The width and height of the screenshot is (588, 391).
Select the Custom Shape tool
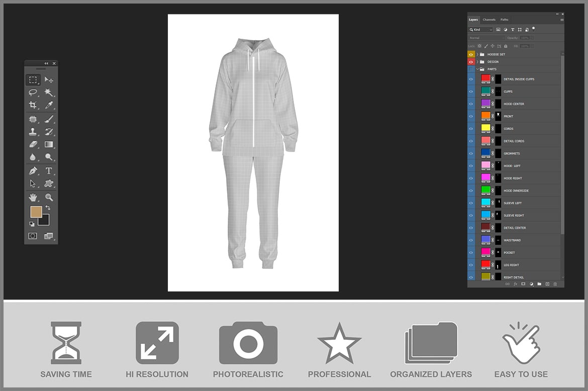point(49,184)
